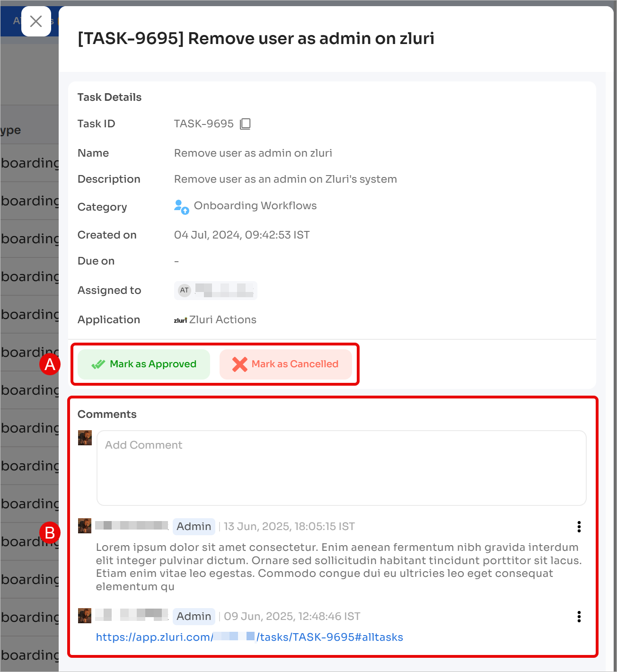Click the avatar on 09 Jun comment
Screen dimensions: 617x672
(85, 616)
